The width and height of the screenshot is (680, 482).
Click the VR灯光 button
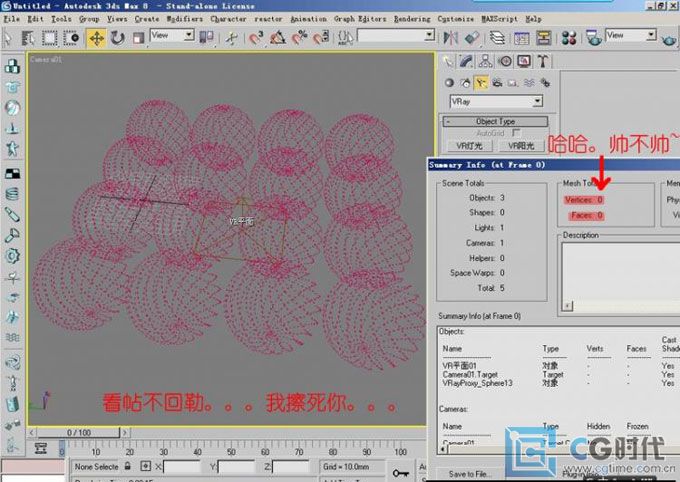(x=469, y=146)
